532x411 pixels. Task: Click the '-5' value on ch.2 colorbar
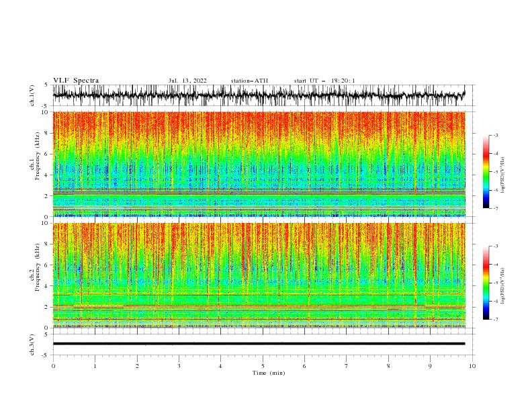tap(495, 283)
